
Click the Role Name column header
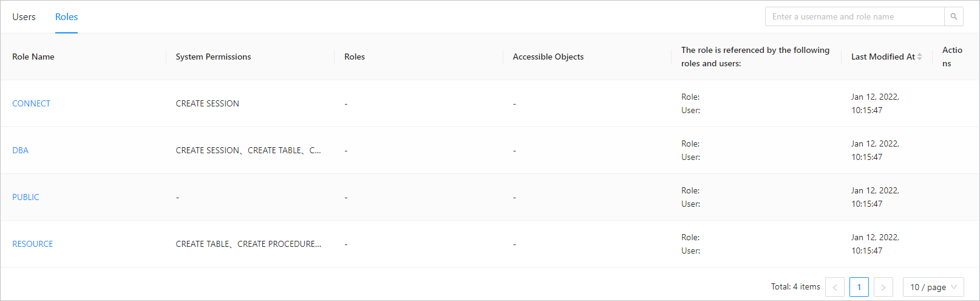pos(33,57)
